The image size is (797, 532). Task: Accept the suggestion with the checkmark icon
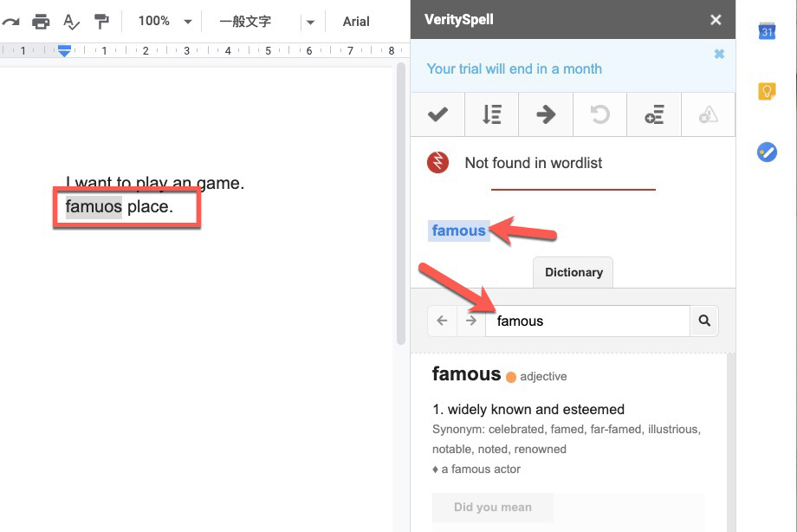coord(437,114)
